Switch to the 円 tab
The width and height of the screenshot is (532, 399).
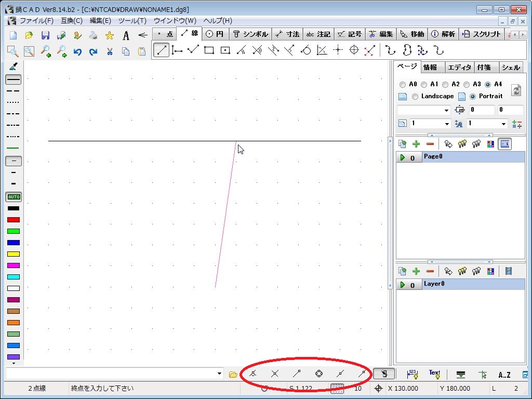tap(215, 34)
